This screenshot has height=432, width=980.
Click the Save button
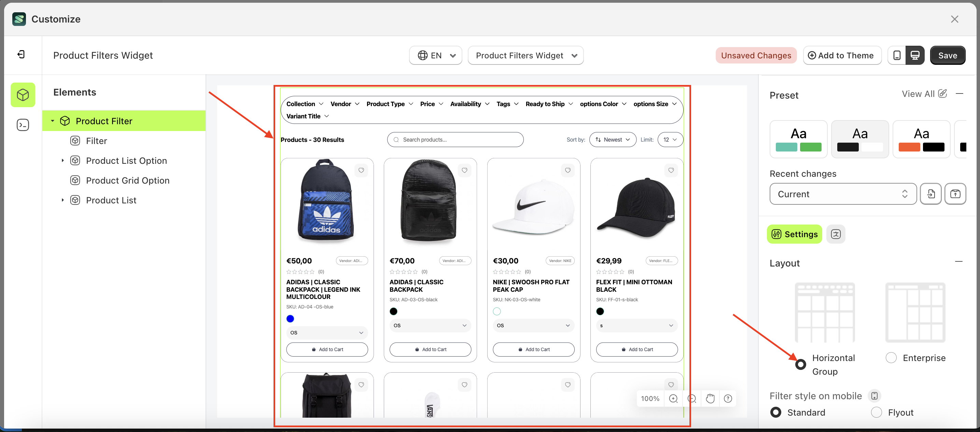[947, 56]
